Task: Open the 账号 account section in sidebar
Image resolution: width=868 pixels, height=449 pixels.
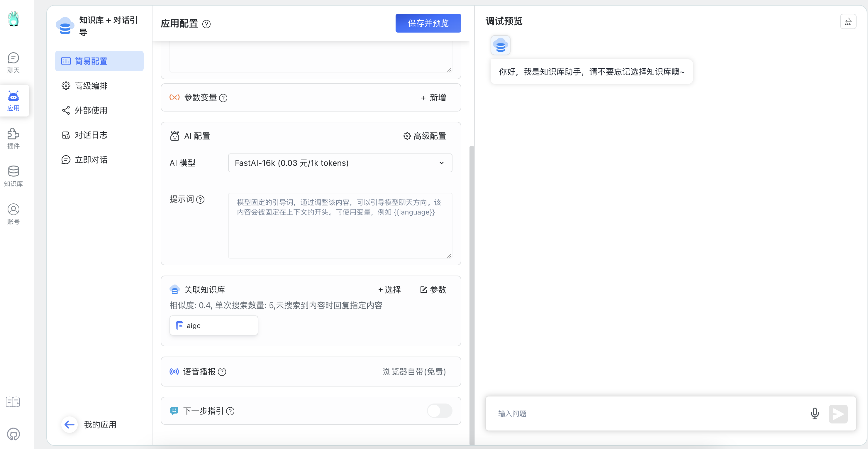Action: tap(13, 214)
